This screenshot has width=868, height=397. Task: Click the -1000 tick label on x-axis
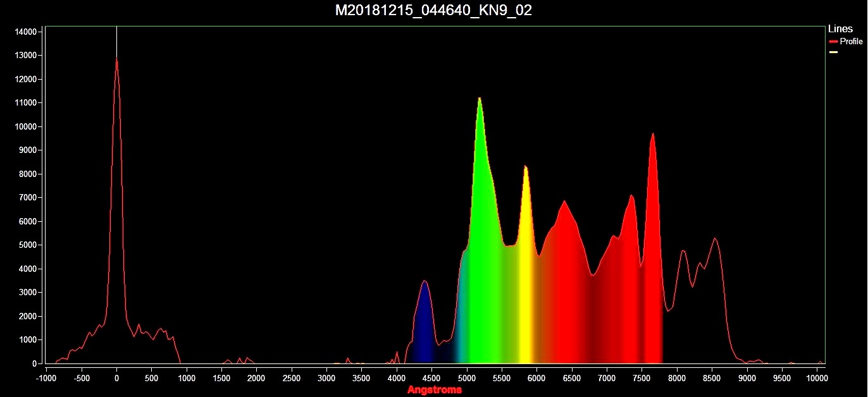pos(47,379)
